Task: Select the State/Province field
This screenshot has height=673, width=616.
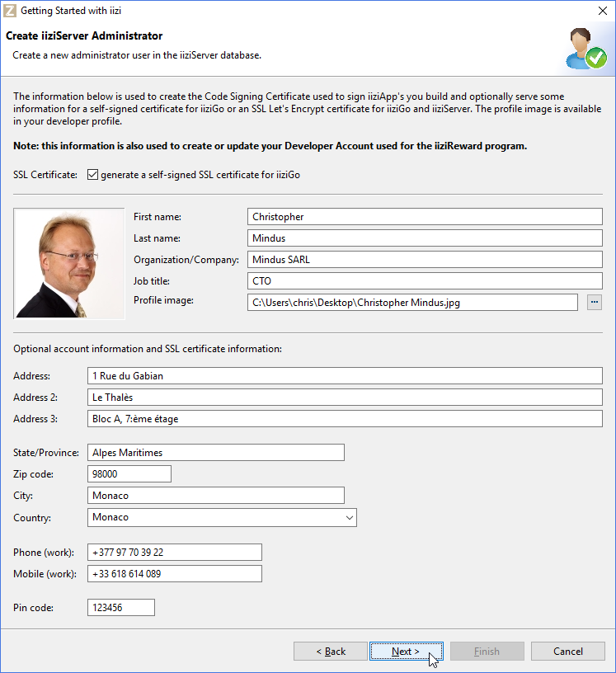Action: pos(215,453)
